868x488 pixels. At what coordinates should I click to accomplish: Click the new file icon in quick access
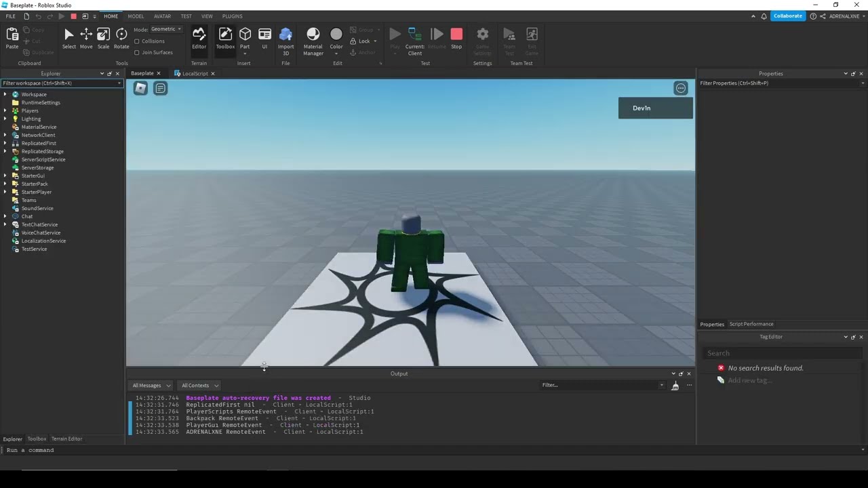point(26,16)
